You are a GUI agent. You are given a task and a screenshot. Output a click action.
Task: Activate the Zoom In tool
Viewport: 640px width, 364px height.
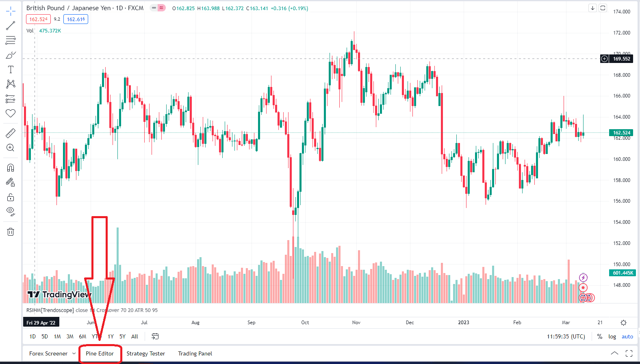click(11, 147)
